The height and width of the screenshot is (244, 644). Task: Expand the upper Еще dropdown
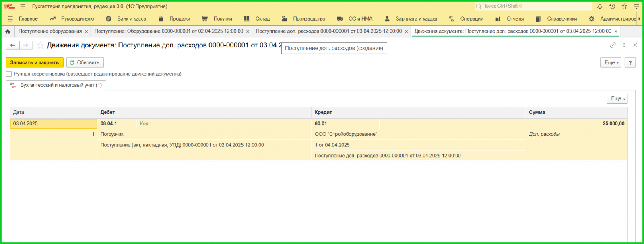point(611,63)
